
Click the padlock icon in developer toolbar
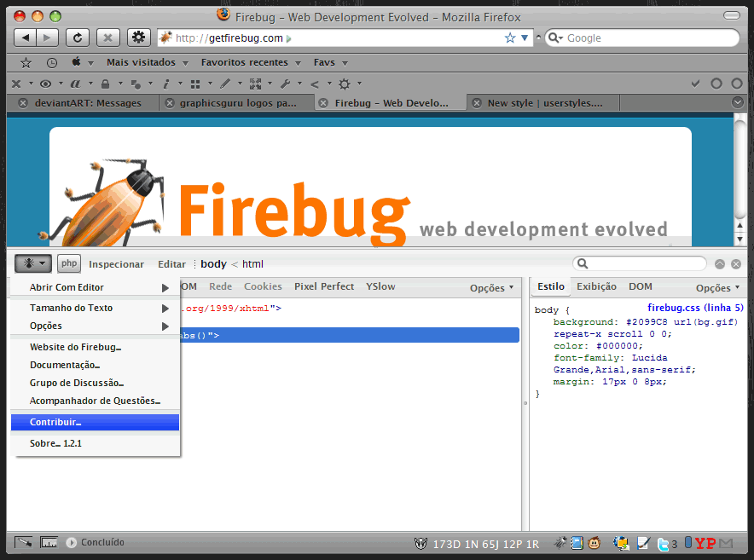click(x=105, y=84)
